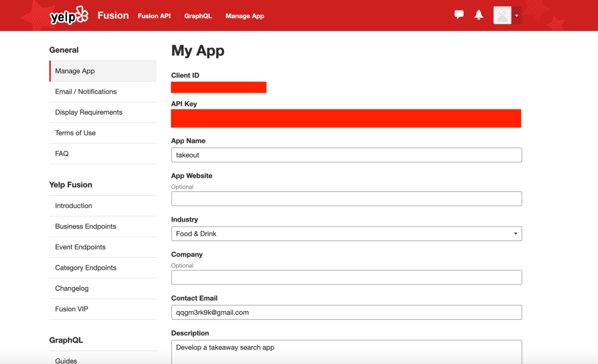Focus the Company field
The height and width of the screenshot is (364, 598).
point(346,277)
